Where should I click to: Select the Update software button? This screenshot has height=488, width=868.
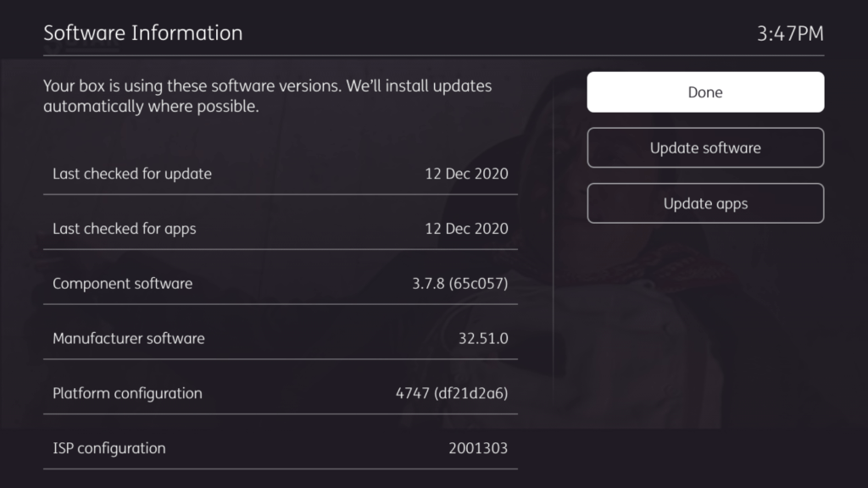pyautogui.click(x=705, y=147)
